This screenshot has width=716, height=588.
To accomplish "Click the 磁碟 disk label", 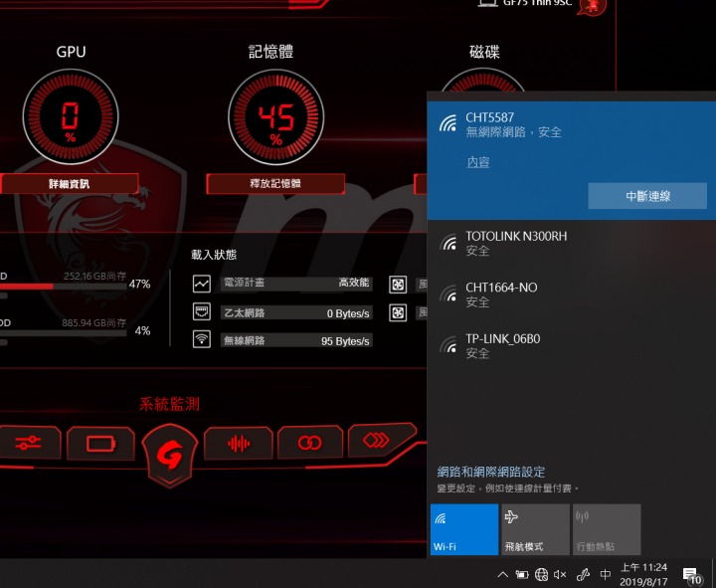I will point(484,52).
